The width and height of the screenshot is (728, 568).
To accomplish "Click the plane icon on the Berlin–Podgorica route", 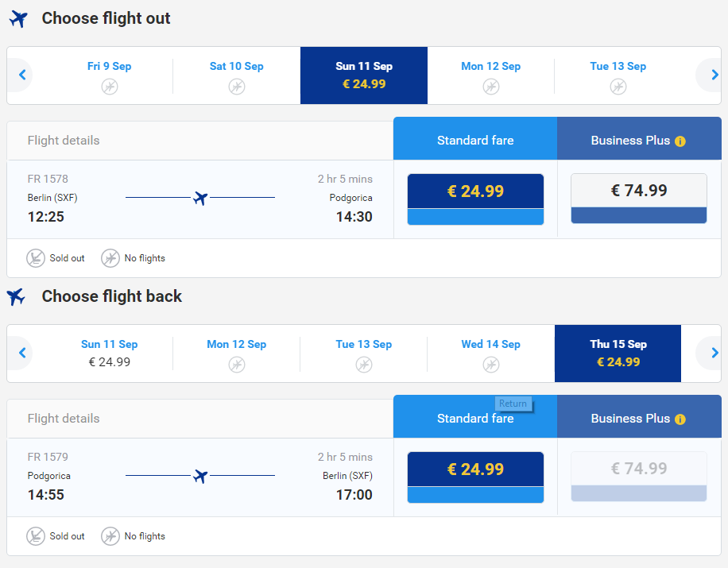I will coord(200,198).
